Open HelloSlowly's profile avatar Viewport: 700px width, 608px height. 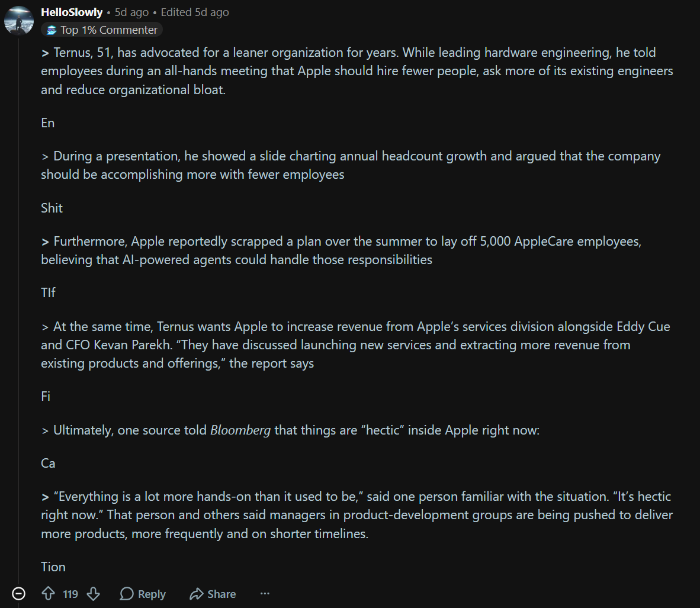[x=19, y=21]
